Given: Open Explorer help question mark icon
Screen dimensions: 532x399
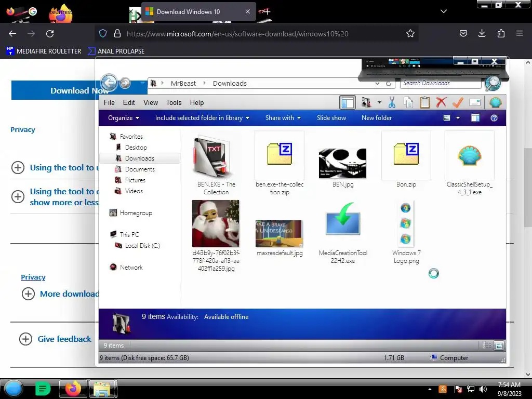Looking at the screenshot, I should pos(494,118).
